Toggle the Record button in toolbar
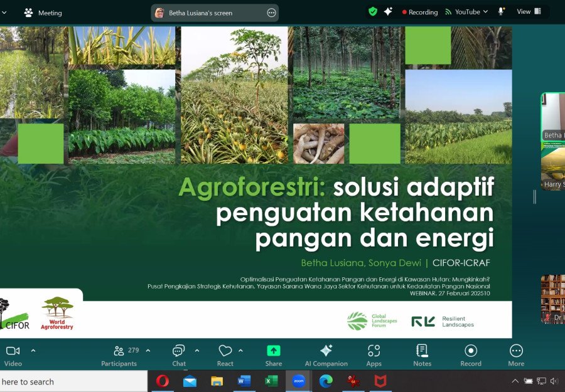Image resolution: width=565 pixels, height=392 pixels. pyautogui.click(x=471, y=355)
